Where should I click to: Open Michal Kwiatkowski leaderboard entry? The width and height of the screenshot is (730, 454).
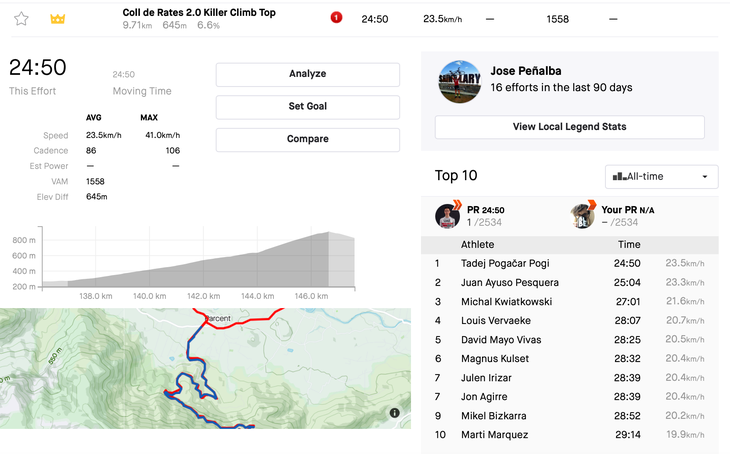point(509,302)
